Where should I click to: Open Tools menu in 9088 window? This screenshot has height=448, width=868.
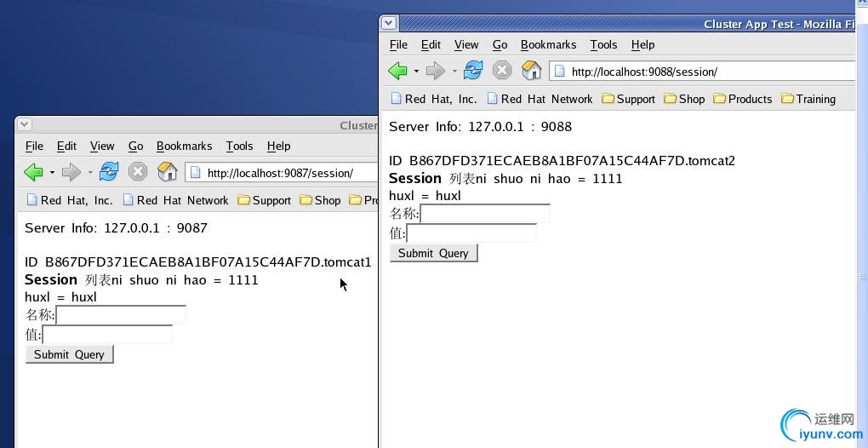(x=603, y=45)
